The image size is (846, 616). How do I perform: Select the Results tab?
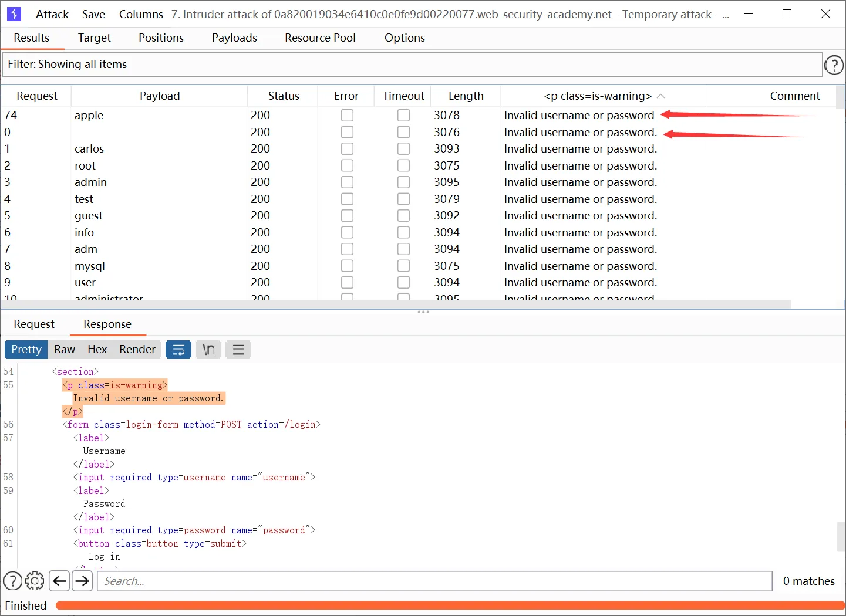click(32, 38)
